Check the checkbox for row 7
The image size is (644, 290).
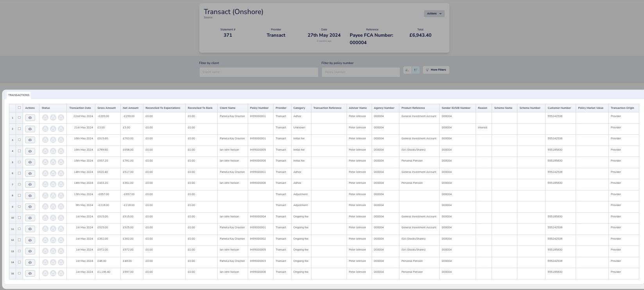[19, 184]
